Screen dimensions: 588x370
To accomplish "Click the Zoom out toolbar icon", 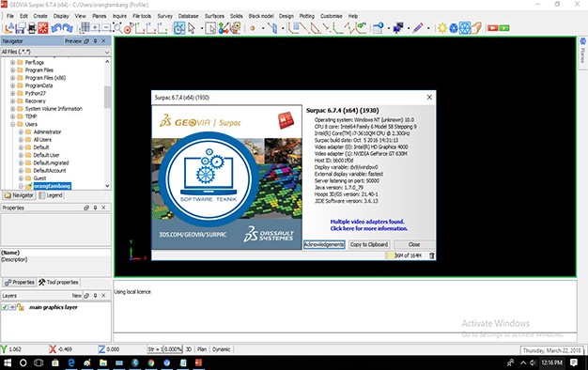I will 106,28.
